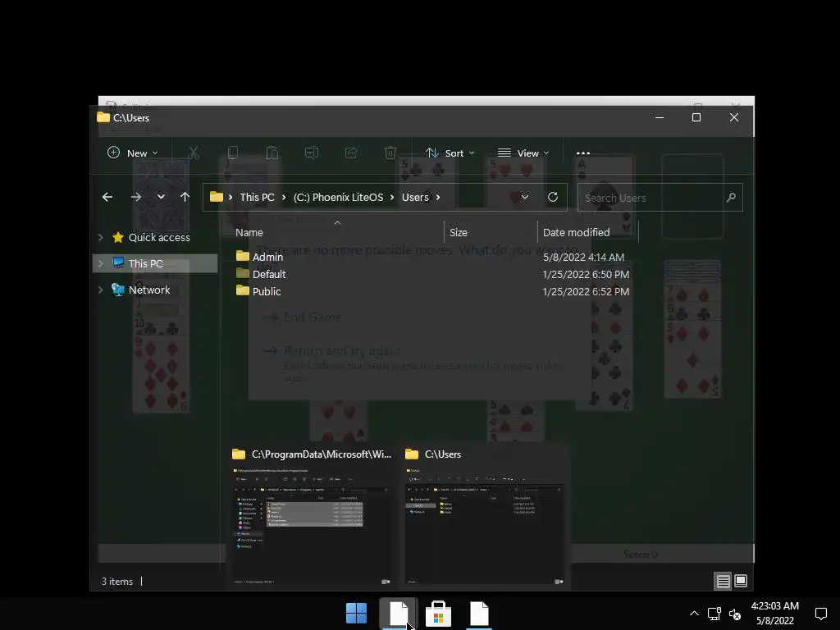Screen dimensions: 840x630
Task: Open the notification center icon
Action: [x=820, y=614]
